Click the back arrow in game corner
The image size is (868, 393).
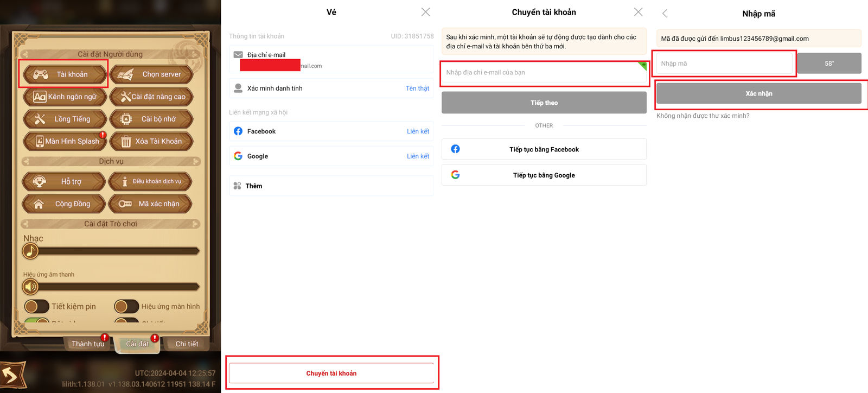tap(12, 375)
